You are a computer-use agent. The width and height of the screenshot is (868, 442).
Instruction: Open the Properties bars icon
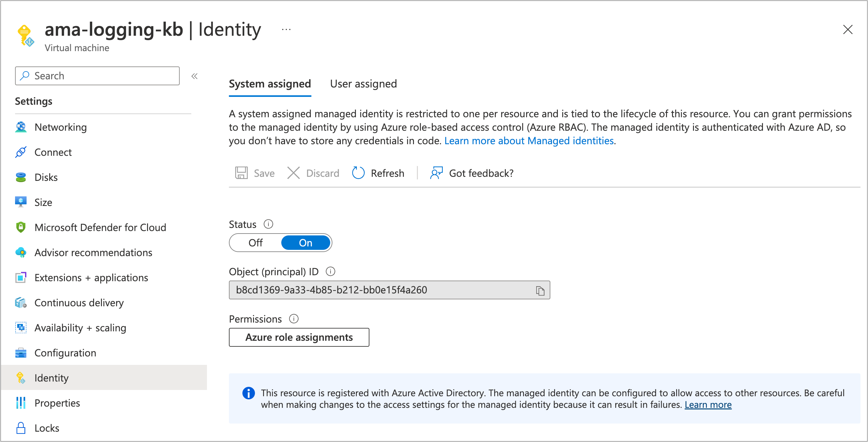(x=21, y=403)
